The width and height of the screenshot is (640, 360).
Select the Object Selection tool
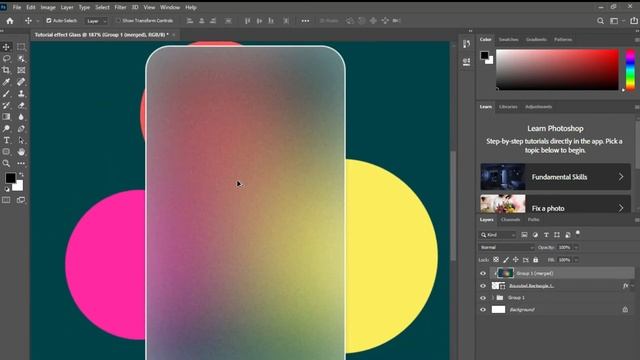coord(21,59)
